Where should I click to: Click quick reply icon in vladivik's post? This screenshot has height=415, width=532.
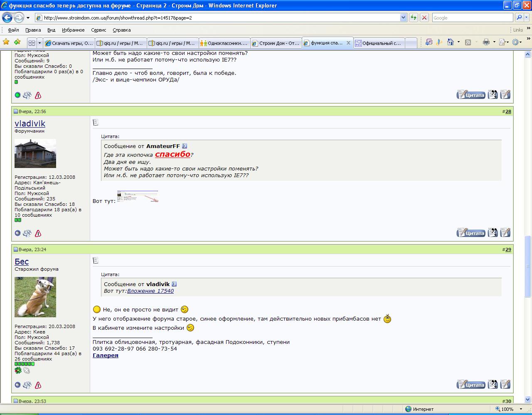(505, 233)
